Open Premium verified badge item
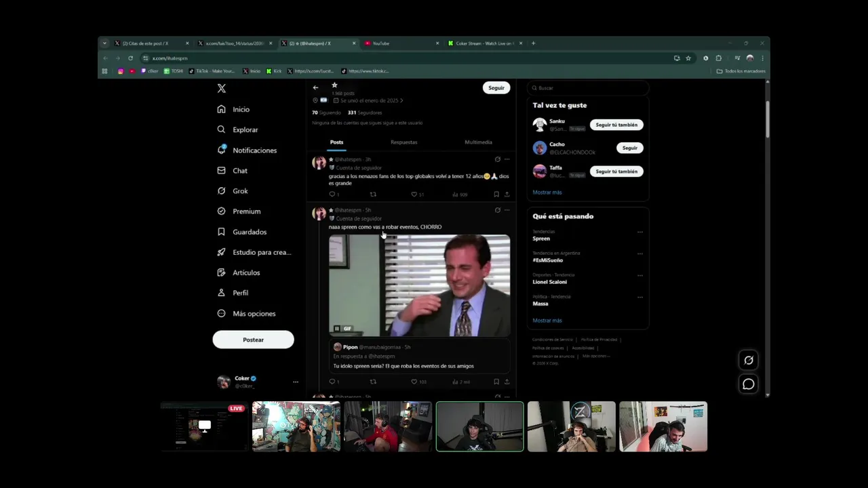The width and height of the screenshot is (868, 488). point(239,211)
